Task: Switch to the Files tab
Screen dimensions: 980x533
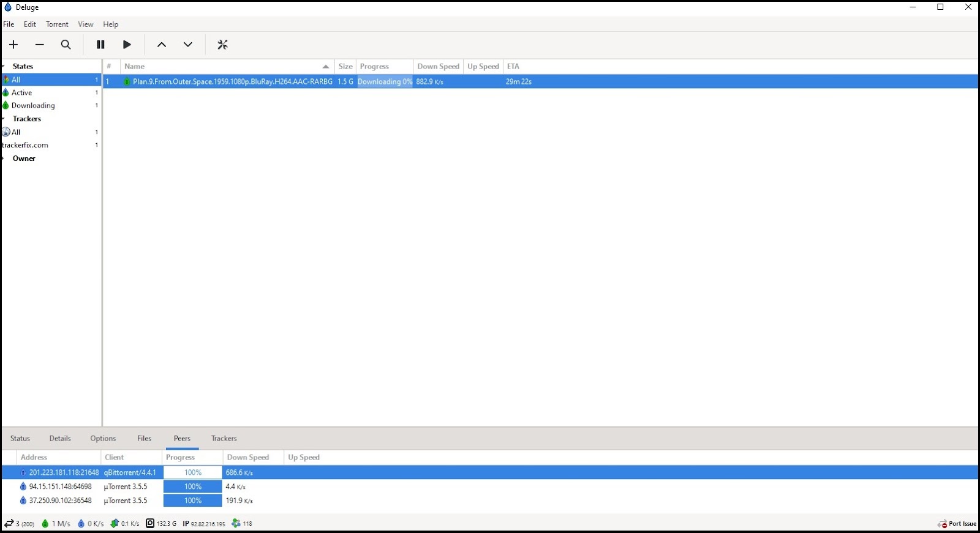Action: click(145, 439)
